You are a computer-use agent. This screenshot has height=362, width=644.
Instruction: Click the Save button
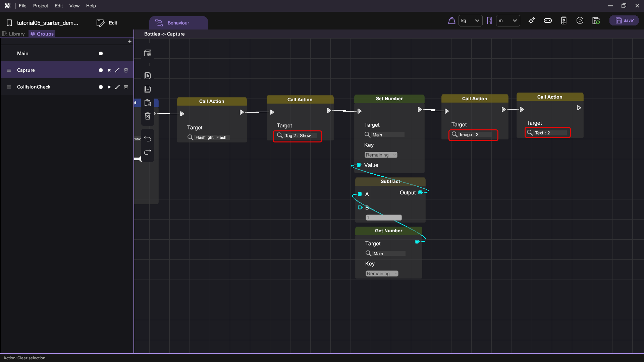pyautogui.click(x=624, y=20)
